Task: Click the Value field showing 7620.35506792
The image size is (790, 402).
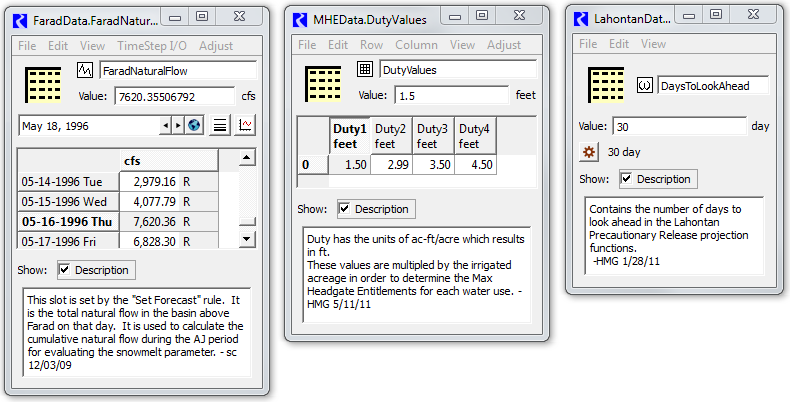Action: (x=175, y=96)
